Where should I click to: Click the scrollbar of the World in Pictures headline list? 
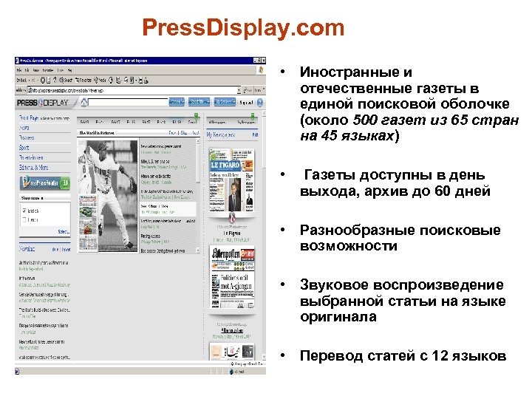[198, 195]
